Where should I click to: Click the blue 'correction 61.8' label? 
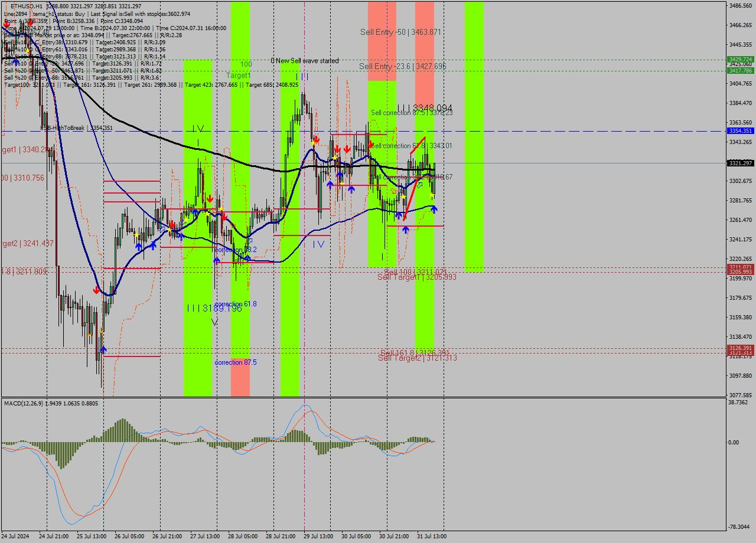tap(236, 303)
